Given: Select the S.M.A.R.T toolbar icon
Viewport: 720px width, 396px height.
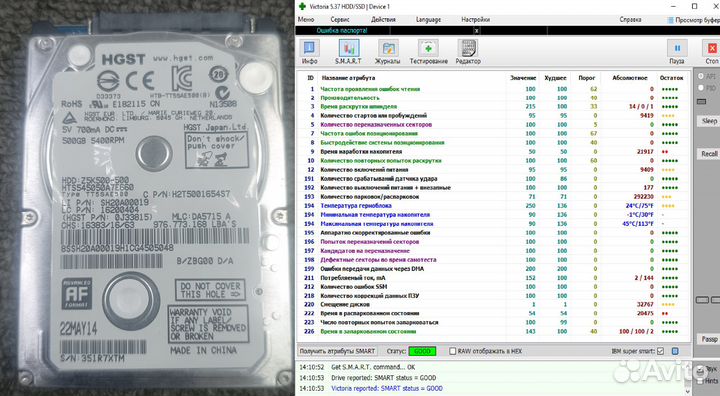Looking at the screenshot, I should pos(348,51).
